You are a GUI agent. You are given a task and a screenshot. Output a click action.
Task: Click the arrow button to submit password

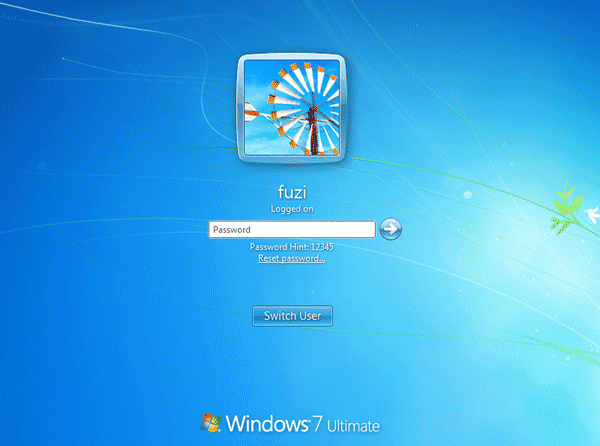pos(390,229)
